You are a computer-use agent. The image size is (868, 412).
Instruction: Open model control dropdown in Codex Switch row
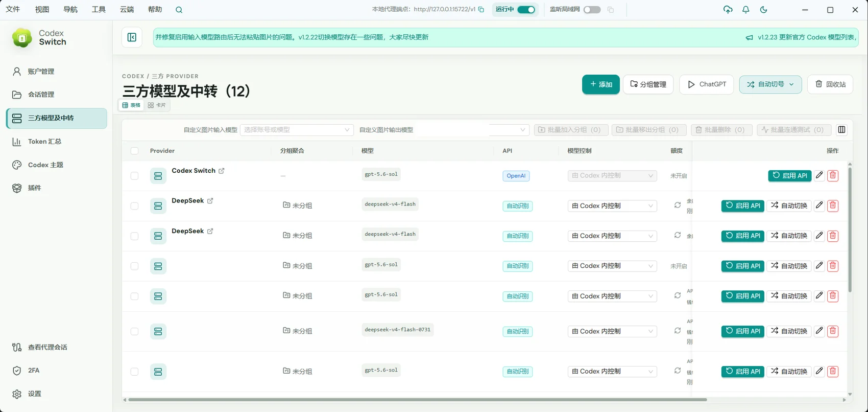pos(612,175)
